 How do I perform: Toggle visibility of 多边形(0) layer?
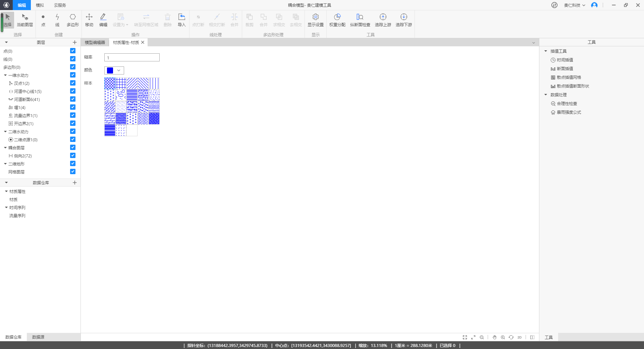click(x=73, y=67)
